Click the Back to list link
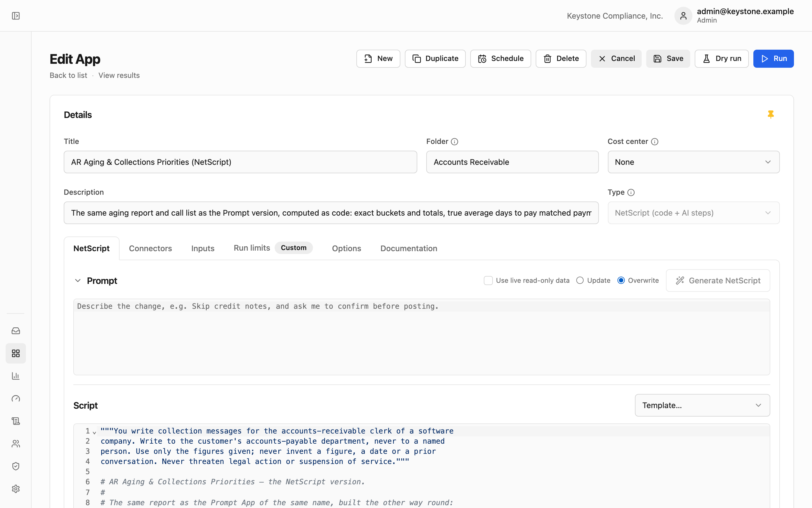The width and height of the screenshot is (812, 508). point(69,75)
